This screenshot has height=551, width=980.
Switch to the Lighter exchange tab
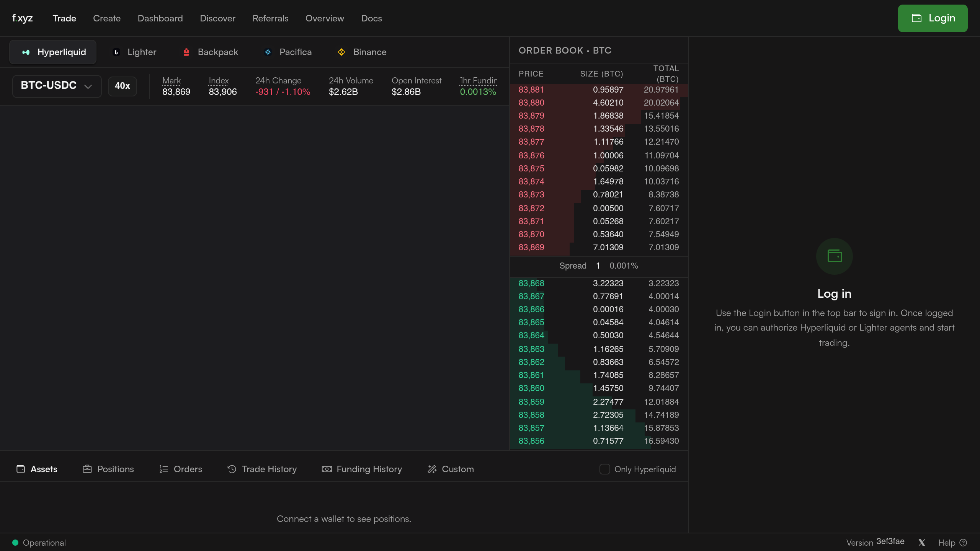pyautogui.click(x=135, y=52)
